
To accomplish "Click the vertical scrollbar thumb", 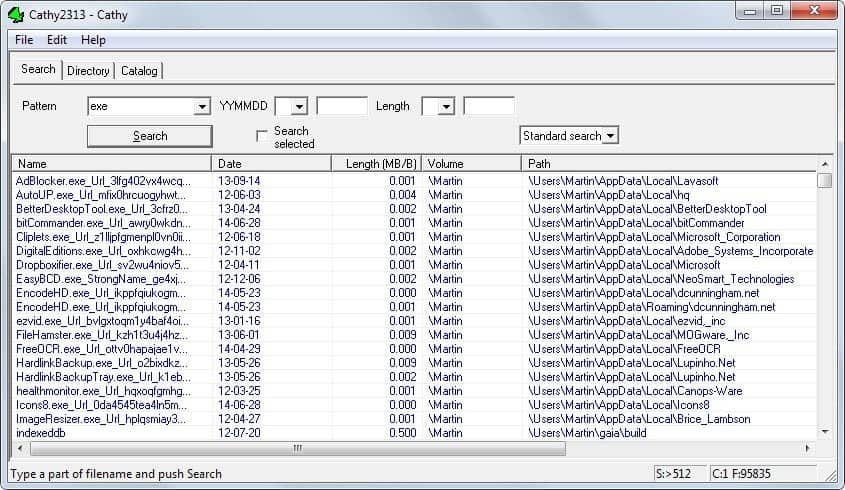I will (x=825, y=180).
